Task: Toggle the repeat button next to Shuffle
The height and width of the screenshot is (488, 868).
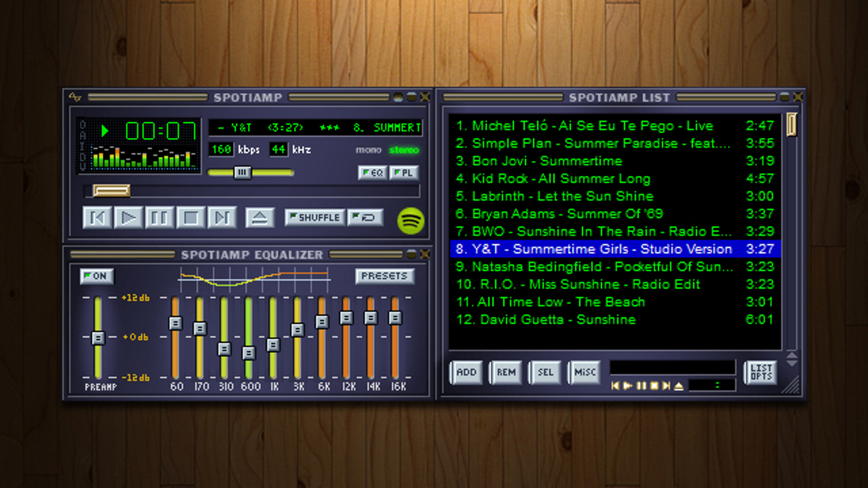Action: [365, 217]
